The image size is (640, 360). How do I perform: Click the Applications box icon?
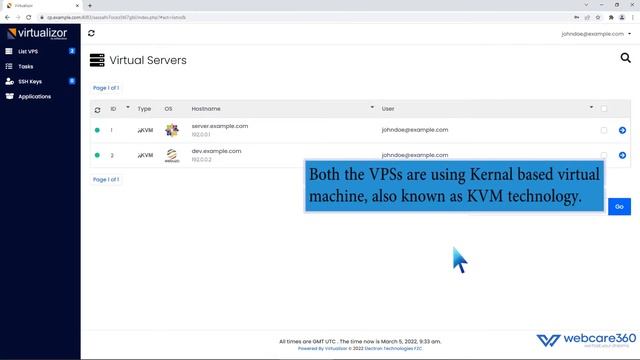click(x=9, y=96)
